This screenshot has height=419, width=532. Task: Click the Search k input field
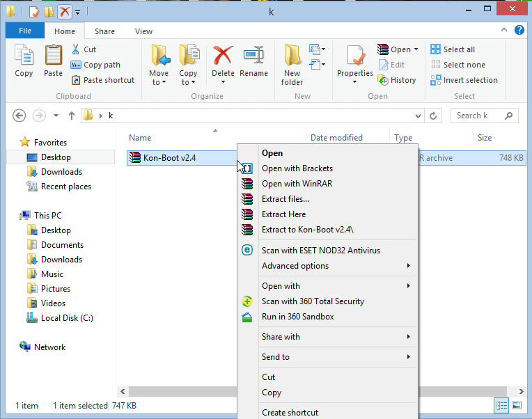(484, 116)
